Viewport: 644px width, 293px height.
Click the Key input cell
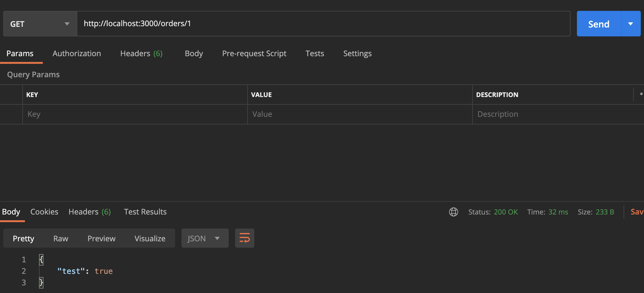tap(135, 114)
